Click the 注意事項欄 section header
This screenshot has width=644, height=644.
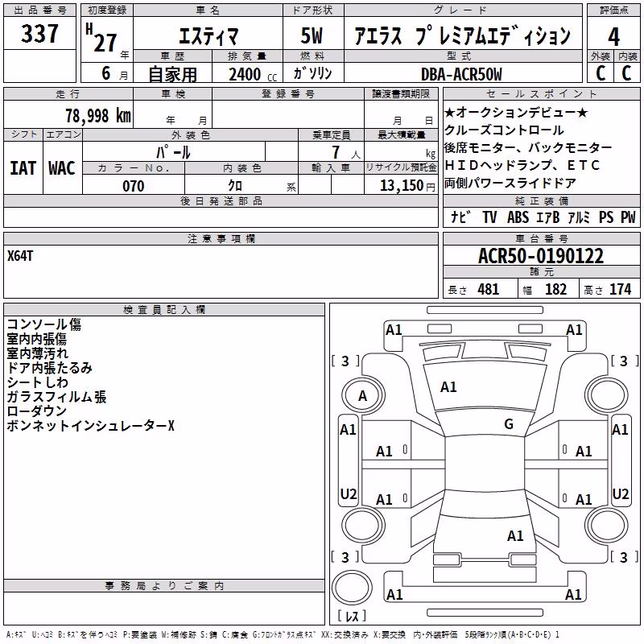coord(221,239)
